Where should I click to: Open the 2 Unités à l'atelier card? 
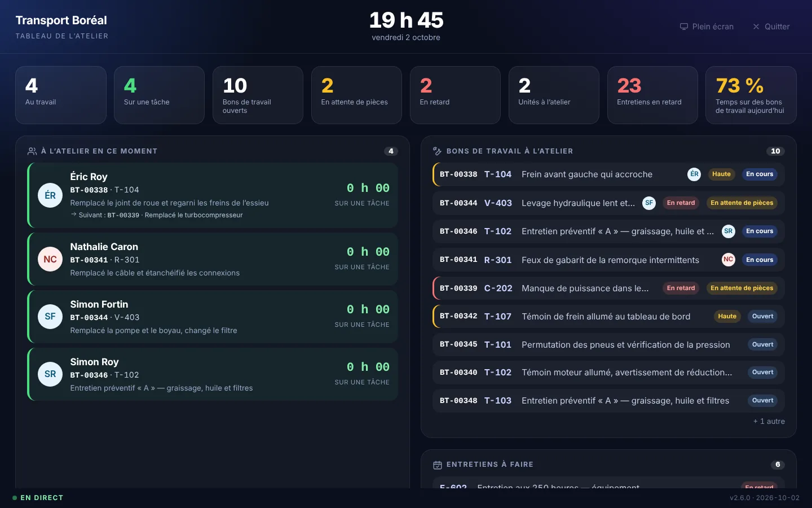point(554,95)
